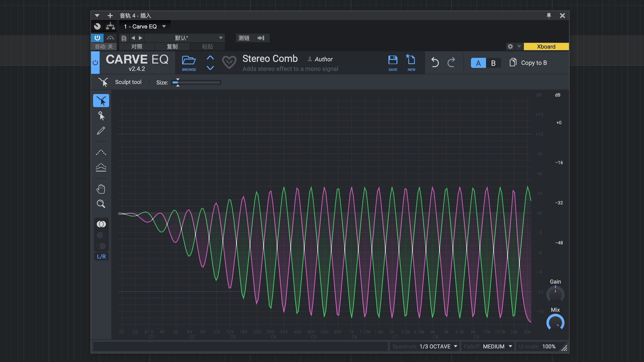Change the UI scale 100% value
The height and width of the screenshot is (362, 644).
(549, 347)
